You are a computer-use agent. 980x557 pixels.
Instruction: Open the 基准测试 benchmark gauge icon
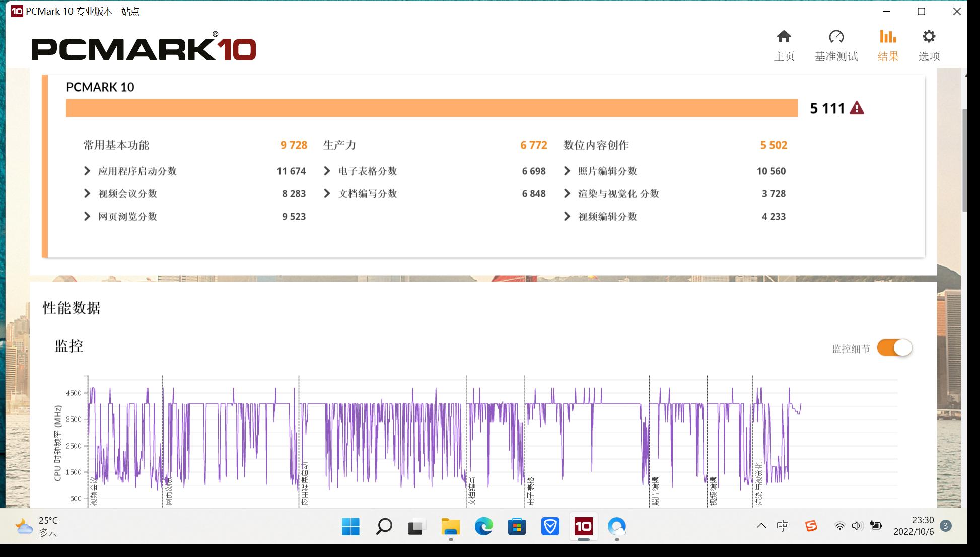click(x=836, y=36)
